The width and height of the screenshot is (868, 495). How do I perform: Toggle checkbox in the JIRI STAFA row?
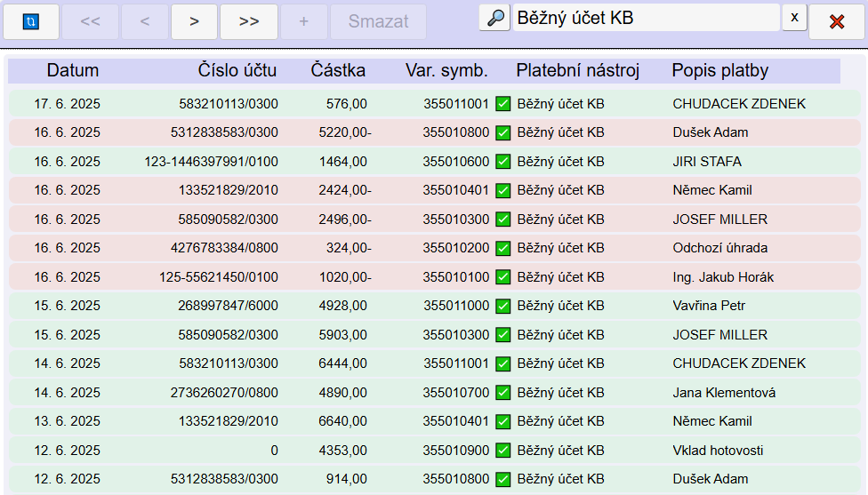(x=503, y=162)
